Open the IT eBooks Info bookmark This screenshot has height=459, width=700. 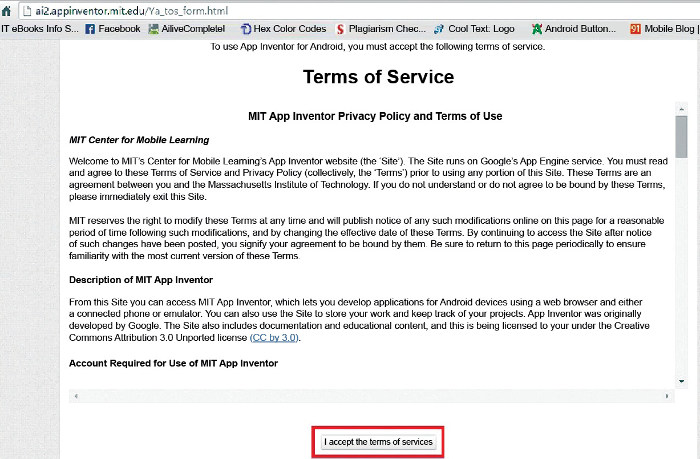coord(40,29)
